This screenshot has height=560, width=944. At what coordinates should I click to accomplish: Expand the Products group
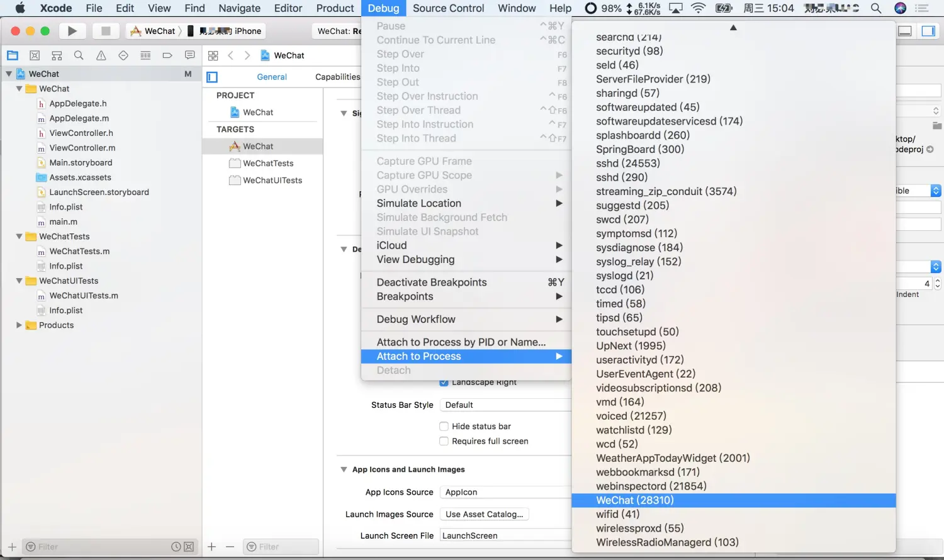pos(19,325)
